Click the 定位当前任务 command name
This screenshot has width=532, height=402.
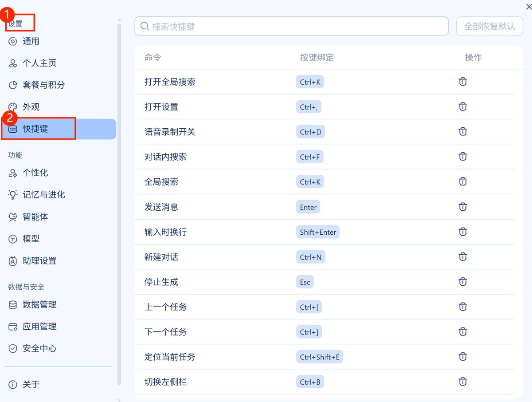pyautogui.click(x=170, y=357)
